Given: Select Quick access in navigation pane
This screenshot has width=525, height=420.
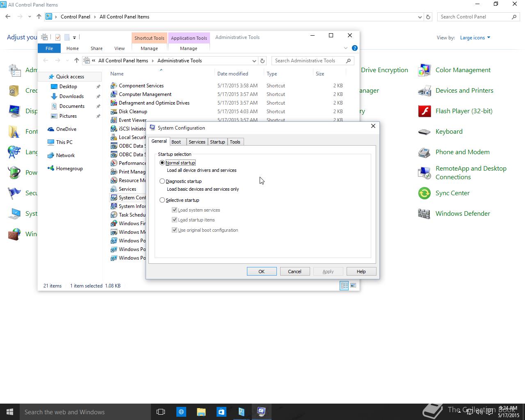Looking at the screenshot, I should [70, 77].
